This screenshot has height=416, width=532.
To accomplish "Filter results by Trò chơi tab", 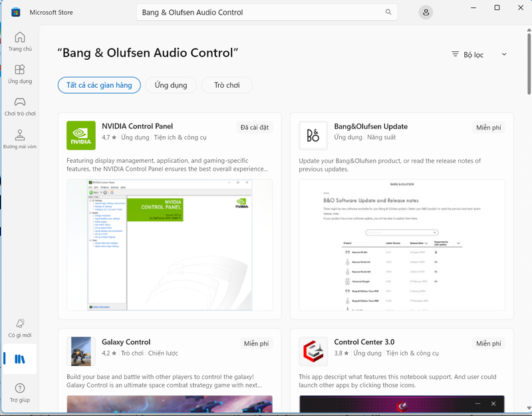I will 227,85.
